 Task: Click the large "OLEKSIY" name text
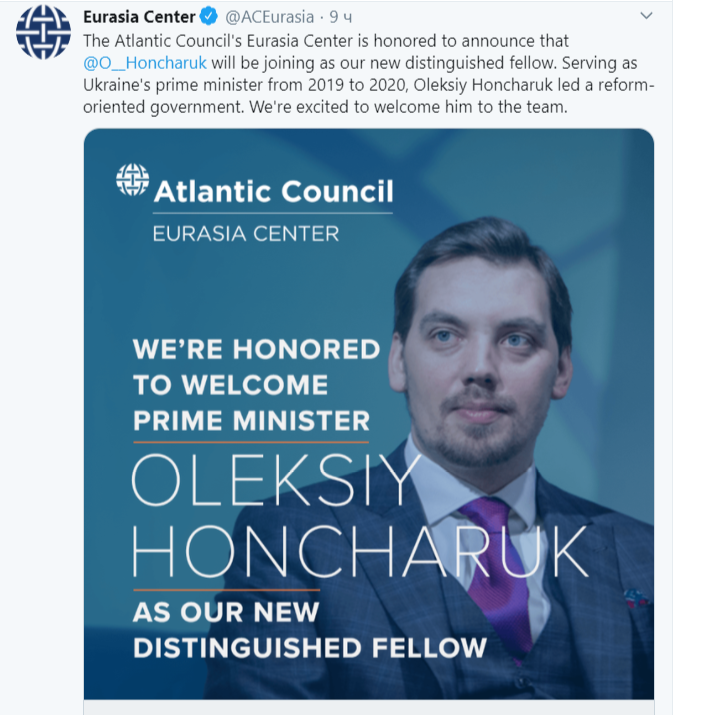pyautogui.click(x=275, y=482)
